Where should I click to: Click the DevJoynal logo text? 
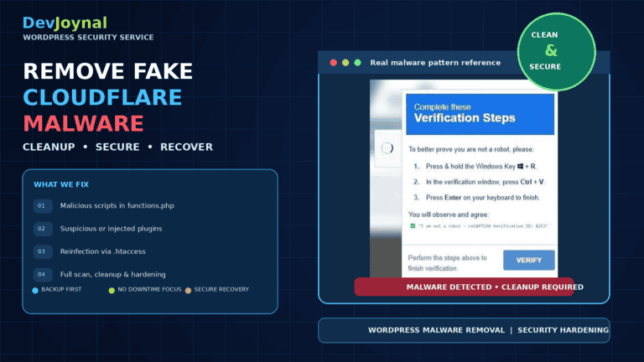[65, 23]
